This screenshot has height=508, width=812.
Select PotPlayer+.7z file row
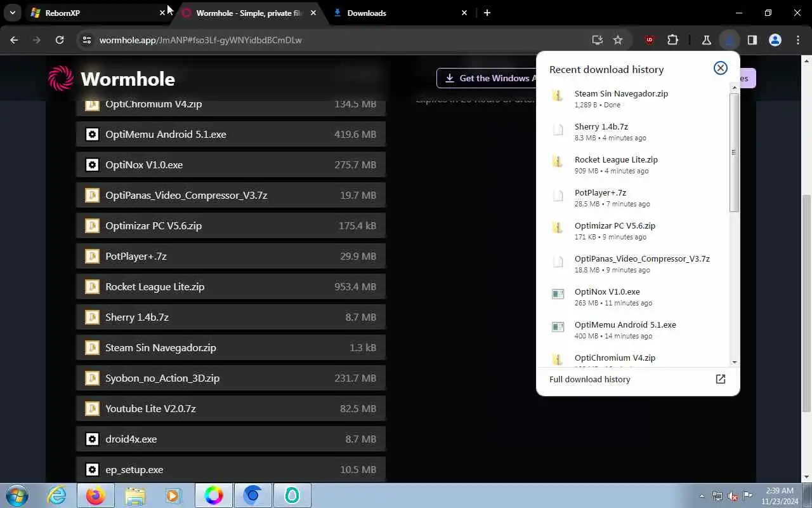pyautogui.click(x=231, y=256)
